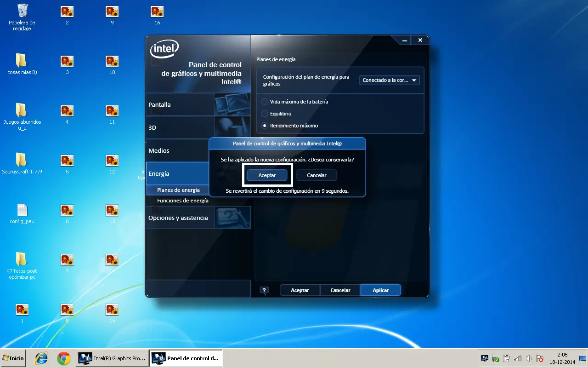
Task: Select the Rendimiento máximo radio button
Action: click(264, 126)
